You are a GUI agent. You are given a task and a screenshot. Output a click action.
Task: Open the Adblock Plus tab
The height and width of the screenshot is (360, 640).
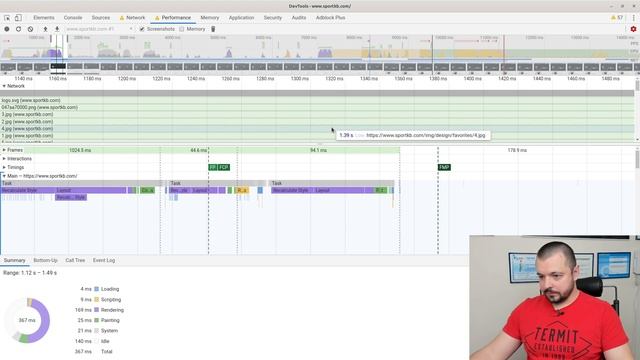330,18
